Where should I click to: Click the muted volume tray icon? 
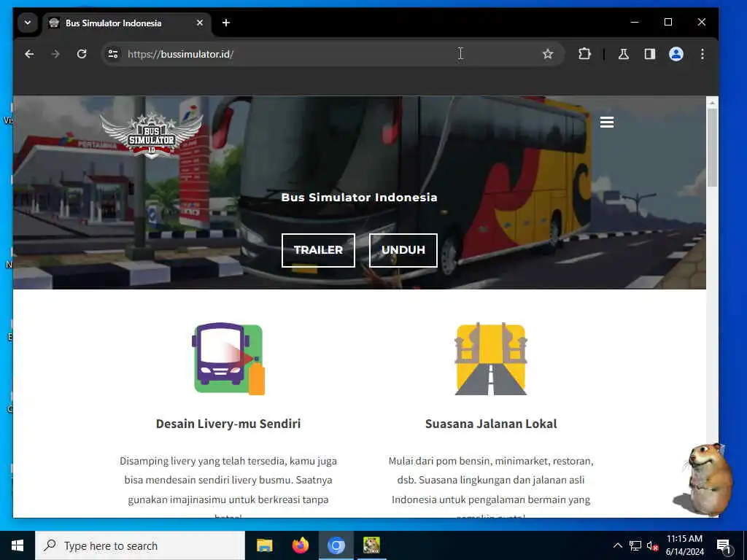(x=652, y=545)
